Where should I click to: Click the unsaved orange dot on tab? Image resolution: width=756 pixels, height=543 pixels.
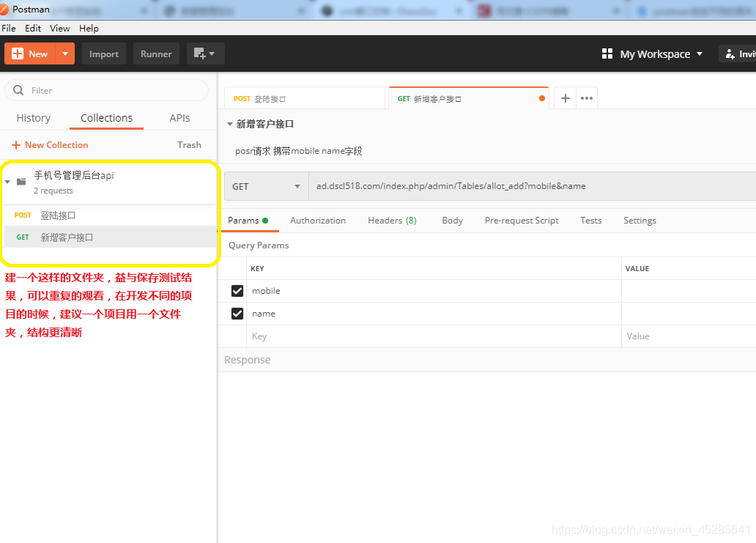[x=542, y=98]
